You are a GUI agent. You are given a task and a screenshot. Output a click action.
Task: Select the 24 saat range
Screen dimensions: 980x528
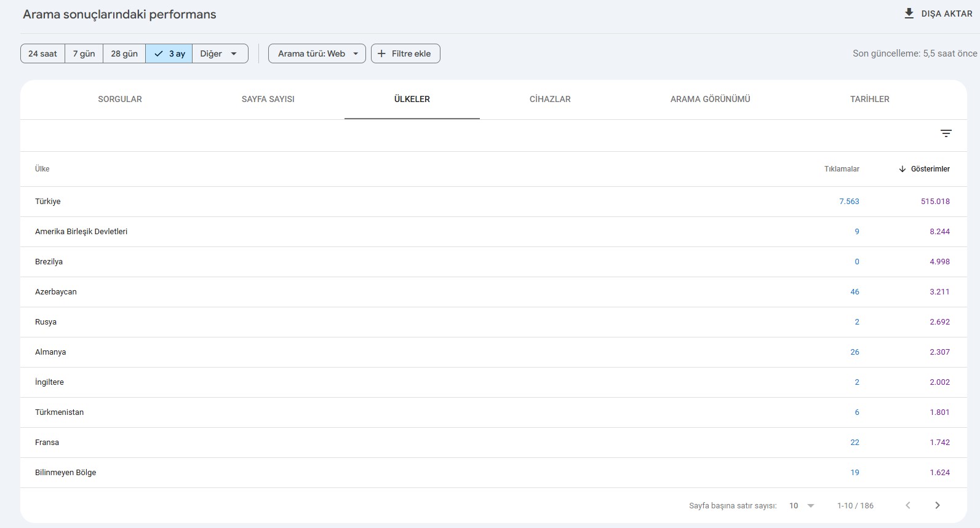pos(42,53)
